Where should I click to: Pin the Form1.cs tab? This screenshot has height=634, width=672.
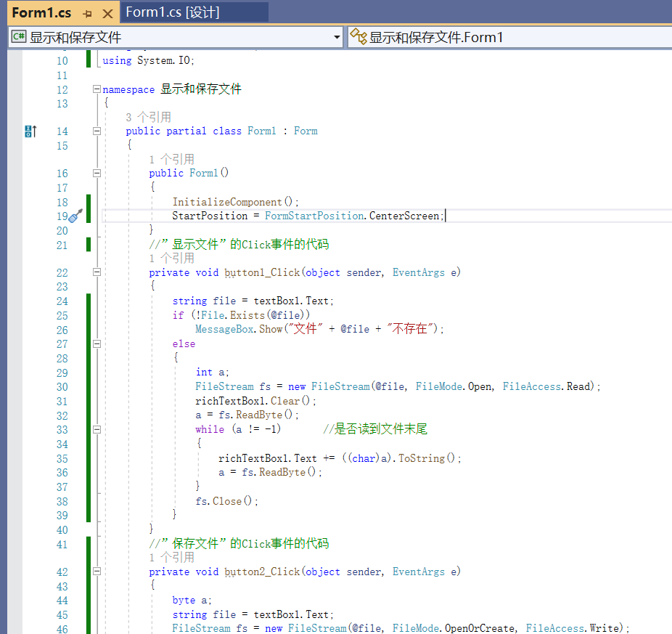point(88,13)
